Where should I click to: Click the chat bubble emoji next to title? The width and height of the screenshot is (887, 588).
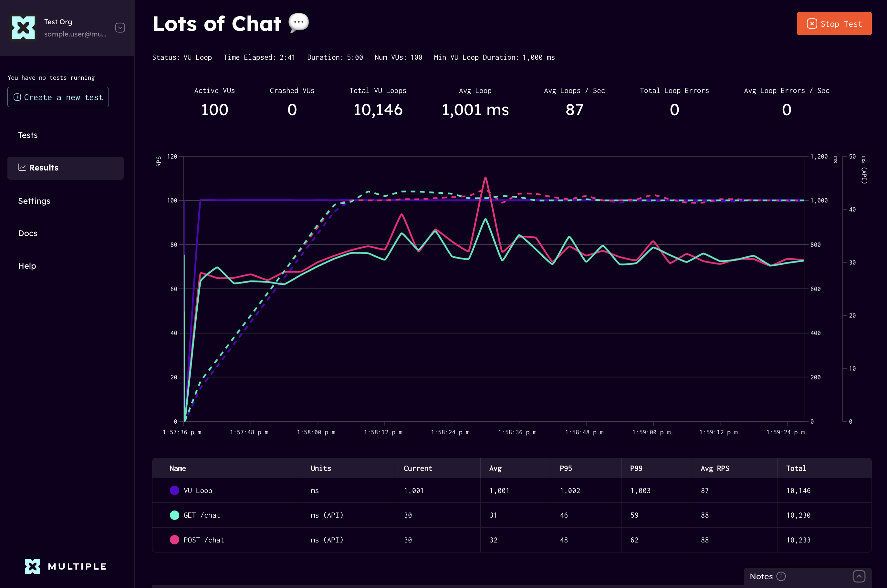point(298,23)
